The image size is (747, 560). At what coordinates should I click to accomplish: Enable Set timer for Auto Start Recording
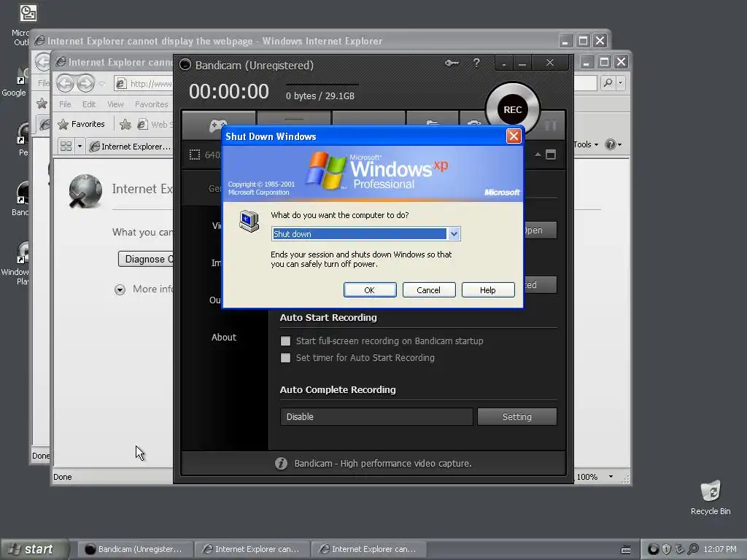tap(285, 357)
